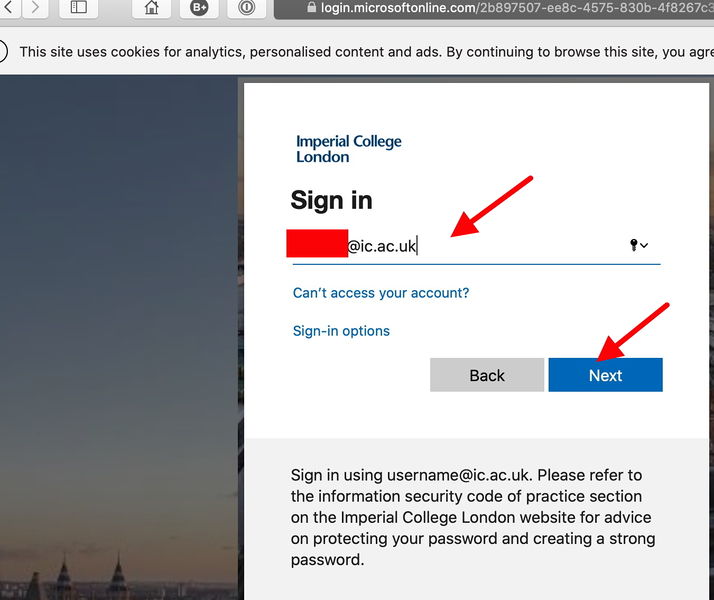Click the circle icon beside the cookie notice
The image size is (714, 600).
tap(3, 52)
